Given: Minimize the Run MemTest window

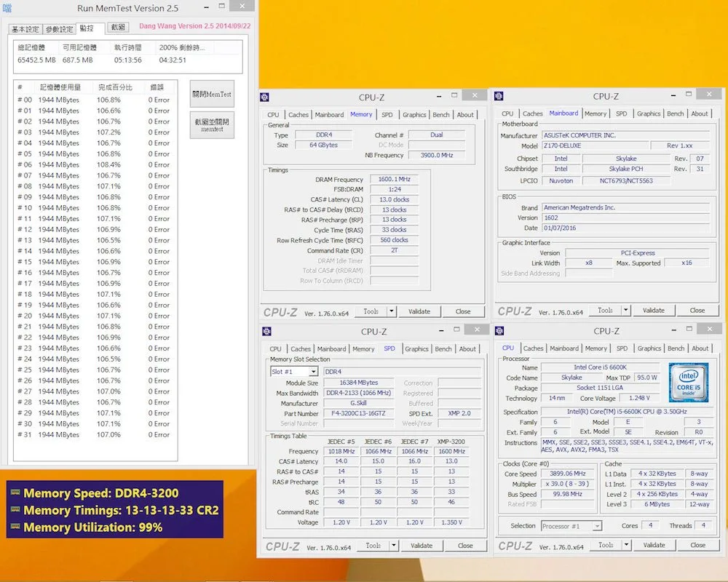Looking at the screenshot, I should pos(207,7).
